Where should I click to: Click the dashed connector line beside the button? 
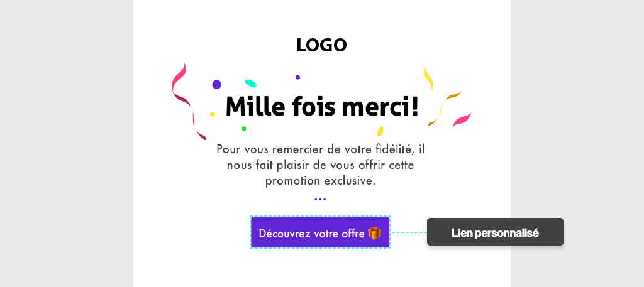408,232
